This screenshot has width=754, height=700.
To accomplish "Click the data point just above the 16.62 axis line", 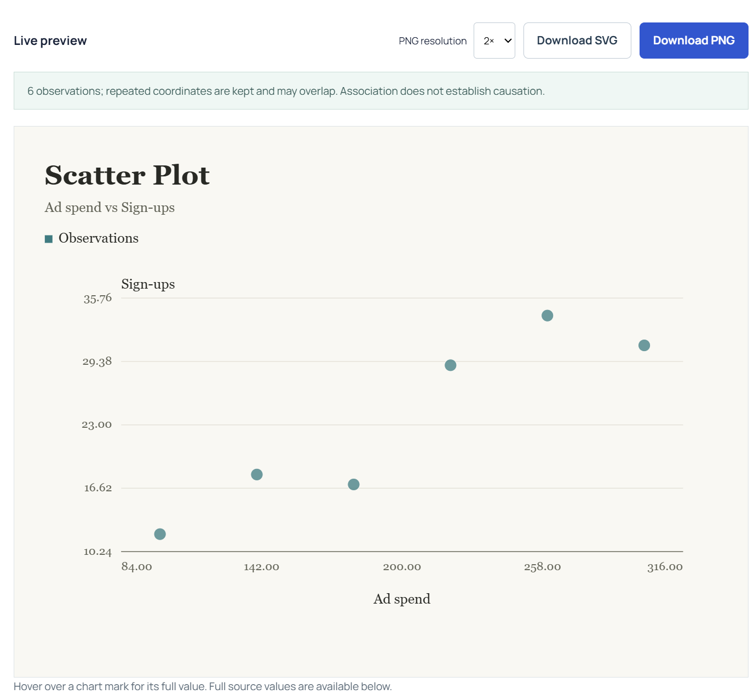I will [x=354, y=484].
